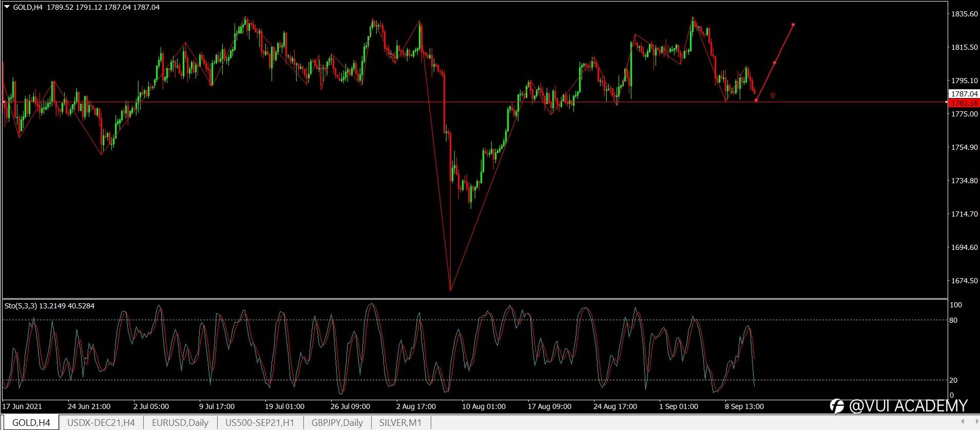Click the stochastic 20 level label
Viewport: 980px width, 430px height.
(953, 380)
